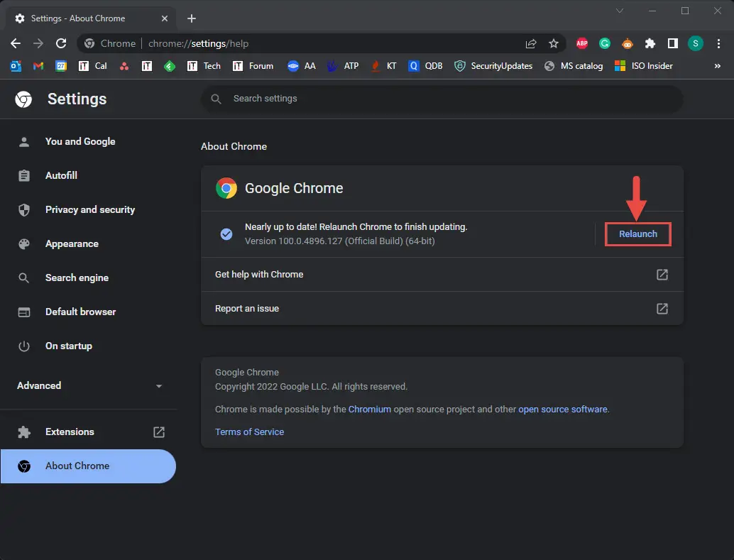Reload the page with the refresh icon

pyautogui.click(x=61, y=43)
